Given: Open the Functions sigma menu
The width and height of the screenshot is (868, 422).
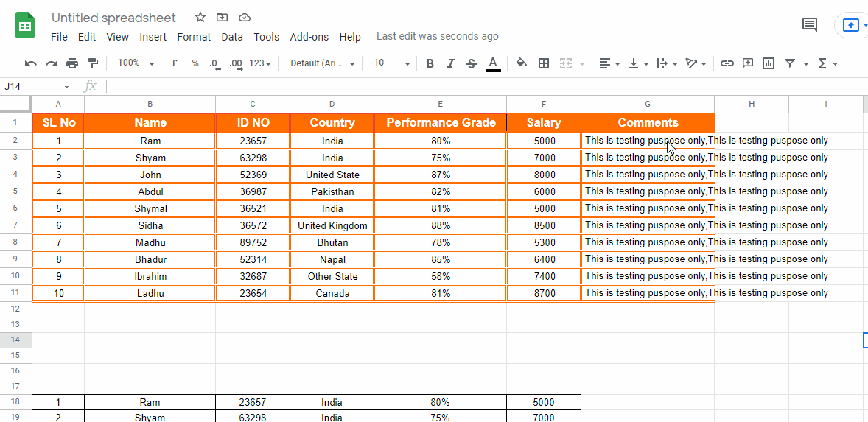Looking at the screenshot, I should coord(822,63).
